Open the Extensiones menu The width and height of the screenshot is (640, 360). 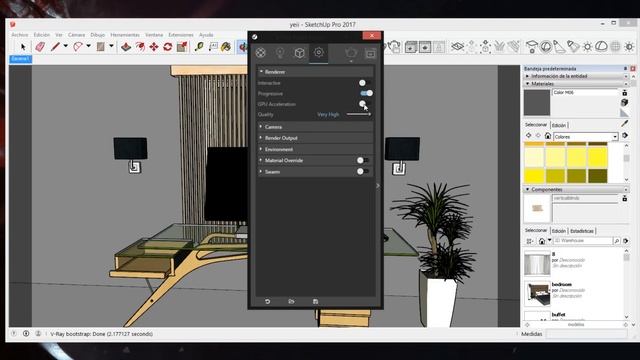click(181, 35)
